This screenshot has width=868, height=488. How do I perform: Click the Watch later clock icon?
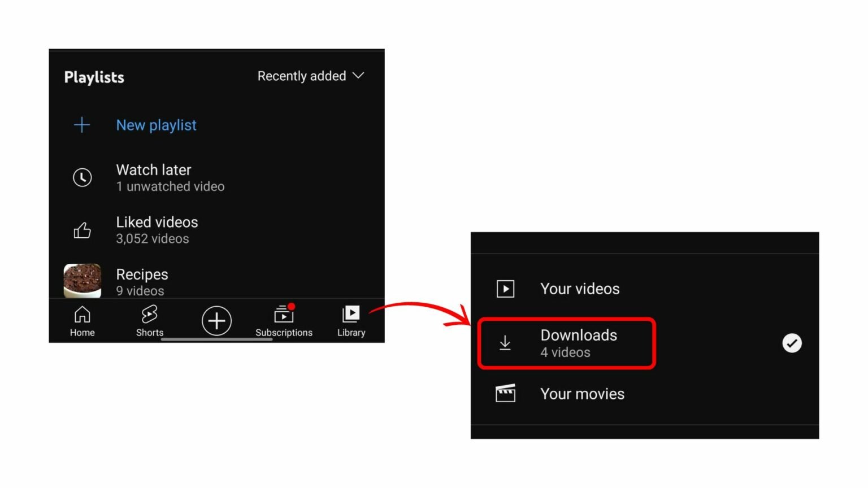click(82, 177)
